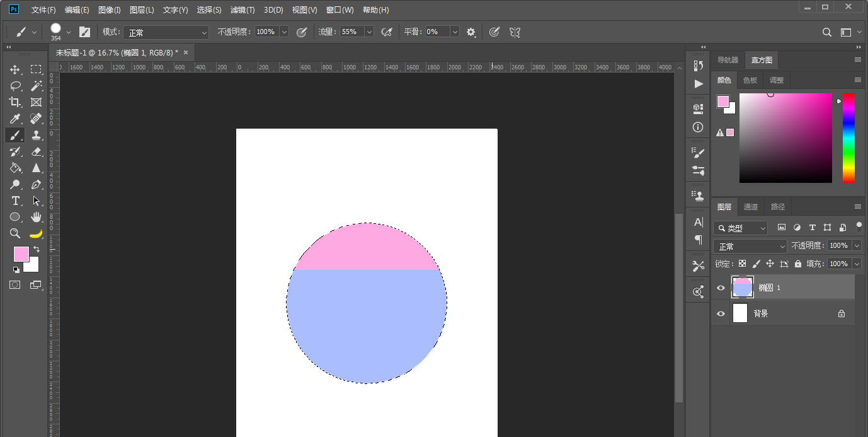Select the Horizontal Type tool
This screenshot has height=437, width=868.
pos(15,201)
